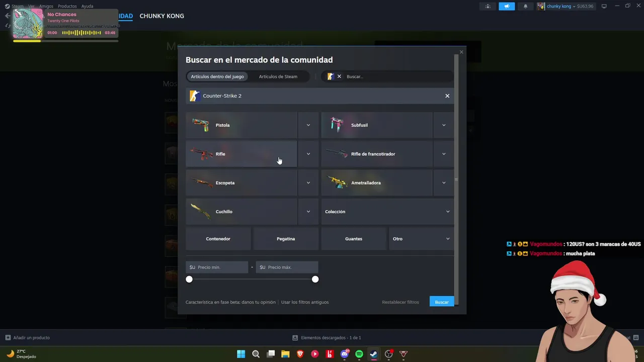Open Spotify from the taskbar
The width and height of the screenshot is (644, 362).
coord(359,354)
